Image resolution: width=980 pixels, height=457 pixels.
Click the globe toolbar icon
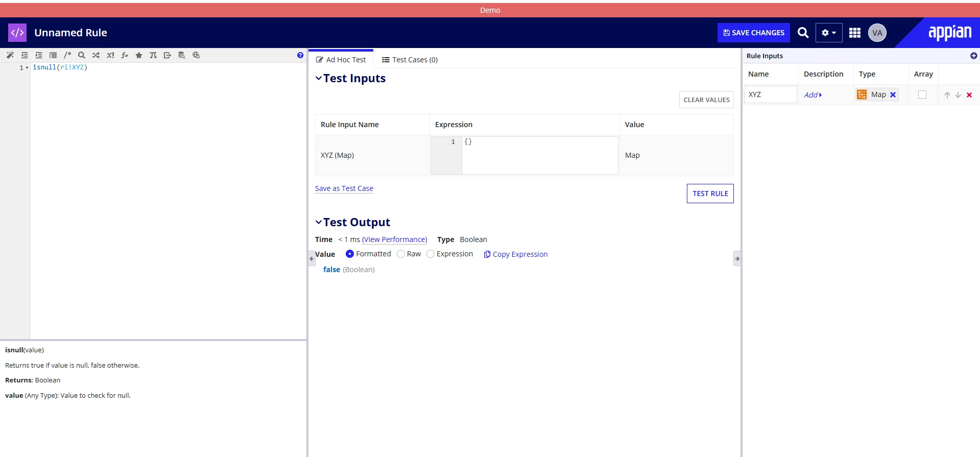point(196,55)
